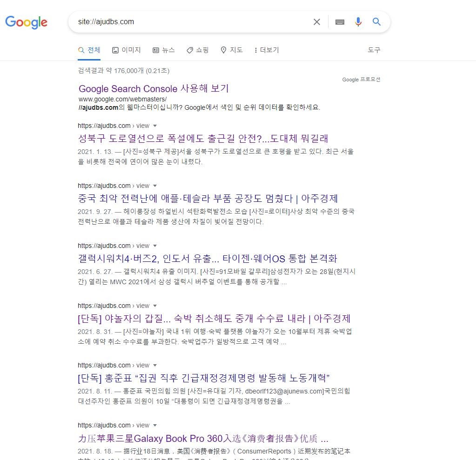Expand the arrow next to the 홍준표 result URL
The width and height of the screenshot is (476, 460).
[154, 365]
